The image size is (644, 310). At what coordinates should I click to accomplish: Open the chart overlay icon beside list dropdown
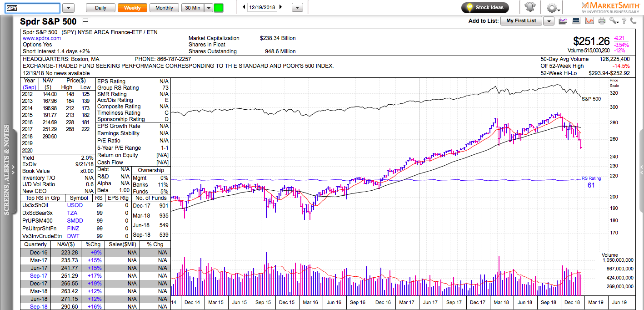564,20
